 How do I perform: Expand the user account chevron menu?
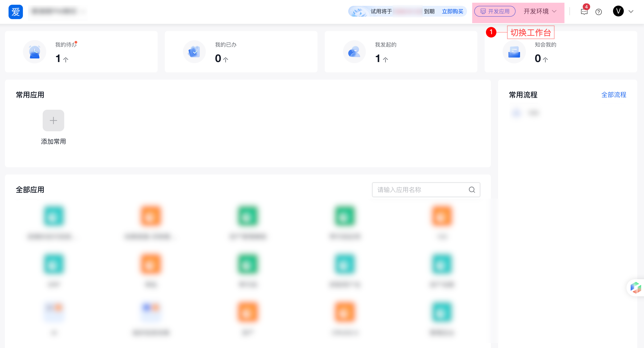tap(631, 11)
